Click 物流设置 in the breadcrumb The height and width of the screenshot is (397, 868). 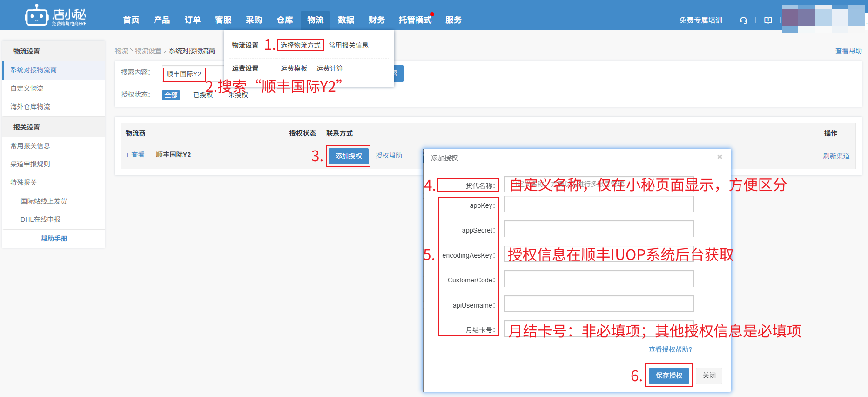[148, 51]
